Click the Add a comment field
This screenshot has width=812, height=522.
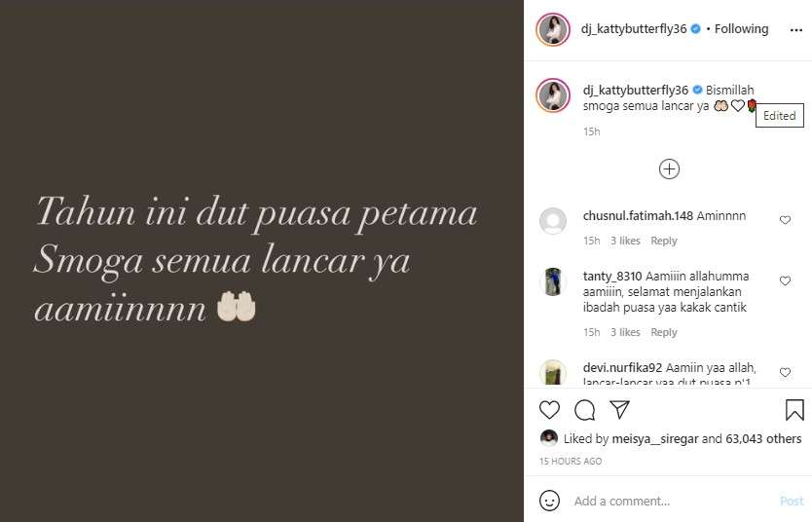pos(673,501)
